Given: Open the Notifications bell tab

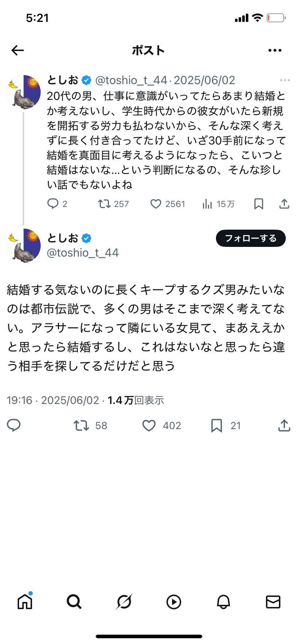Looking at the screenshot, I should (x=223, y=602).
